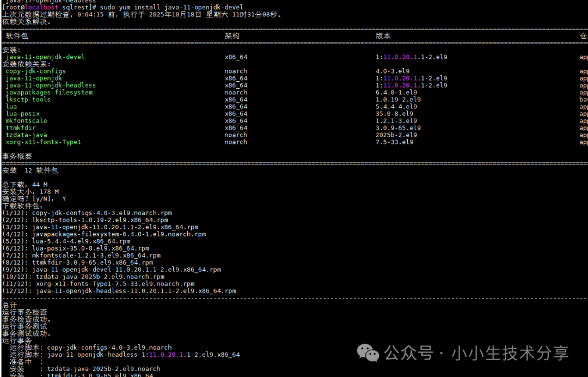This screenshot has height=377, width=588.
Task: Click '安装 : tzdata-java-2025b-2.el9.noarch' line
Action: pos(85,369)
